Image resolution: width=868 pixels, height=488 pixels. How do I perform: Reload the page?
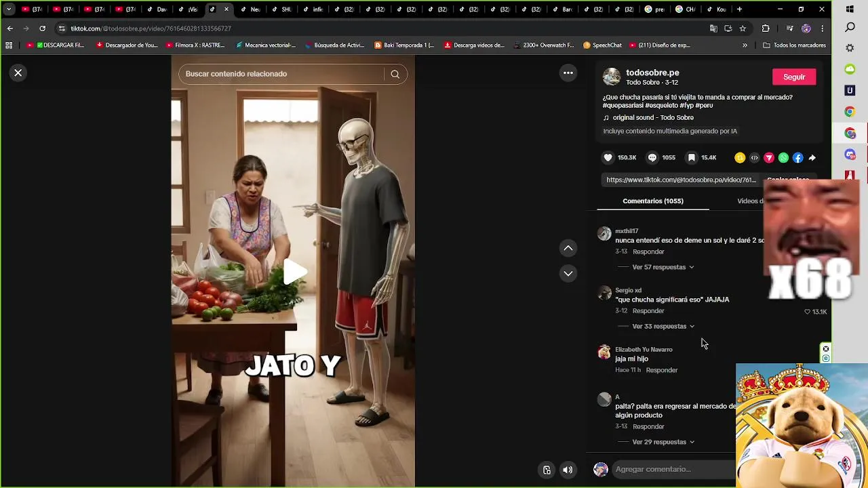42,28
